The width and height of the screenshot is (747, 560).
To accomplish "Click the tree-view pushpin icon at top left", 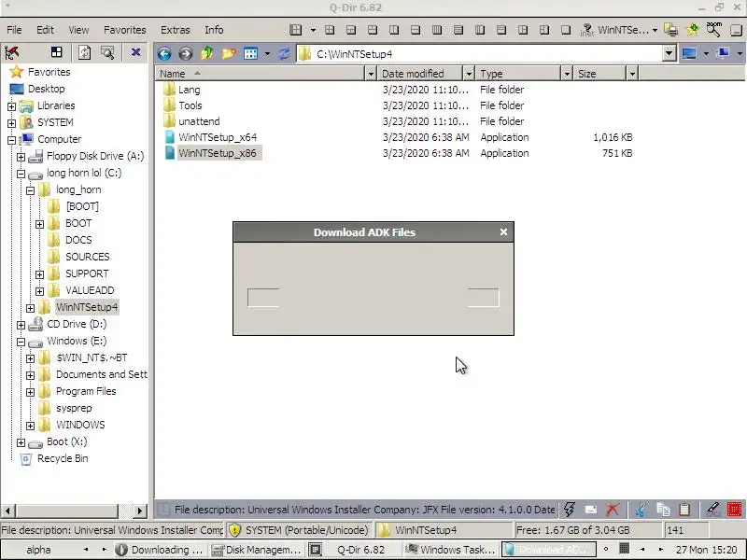I will [11, 52].
